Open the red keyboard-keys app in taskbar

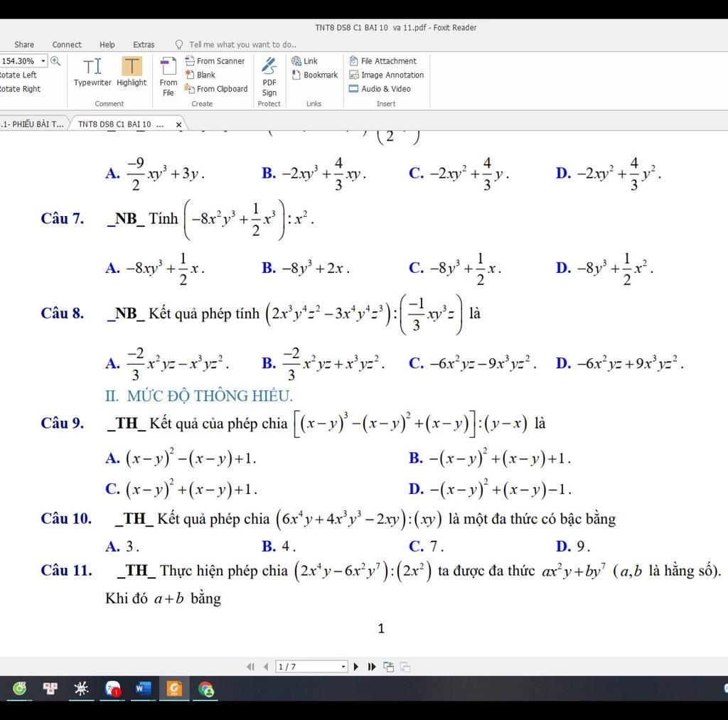point(50,688)
